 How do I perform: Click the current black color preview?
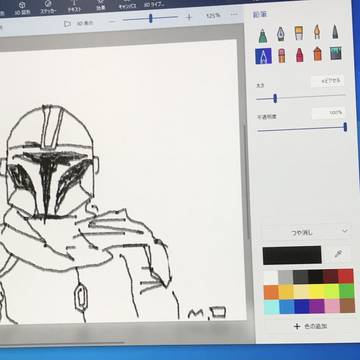click(x=292, y=255)
